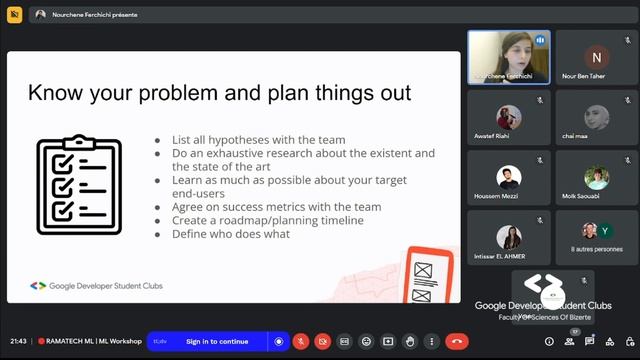Image resolution: width=640 pixels, height=360 pixels.
Task: Open the more options menu
Action: point(431,341)
